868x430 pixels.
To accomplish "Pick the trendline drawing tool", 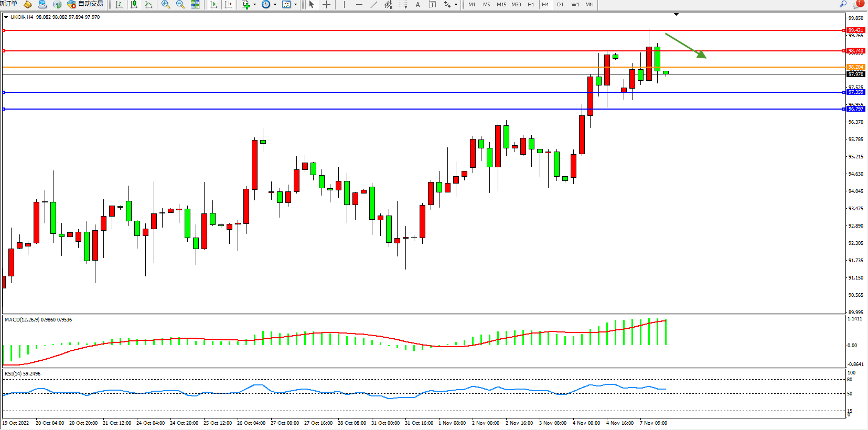I will [x=373, y=4].
